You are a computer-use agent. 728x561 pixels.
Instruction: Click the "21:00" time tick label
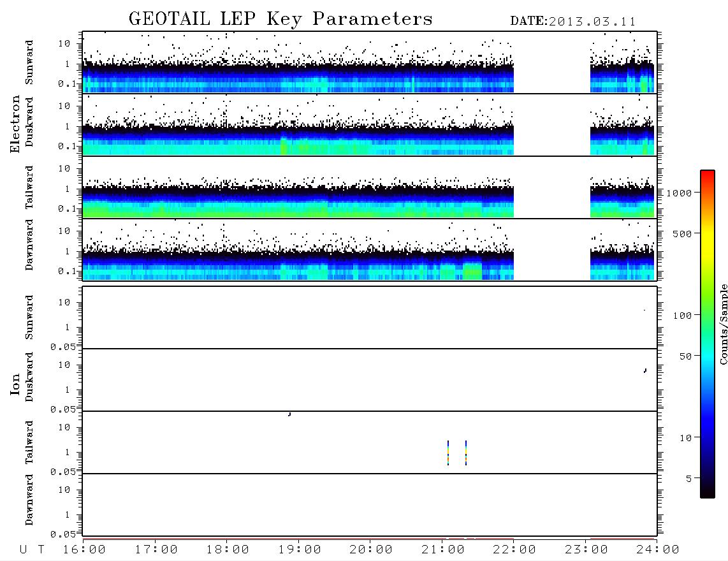443,550
